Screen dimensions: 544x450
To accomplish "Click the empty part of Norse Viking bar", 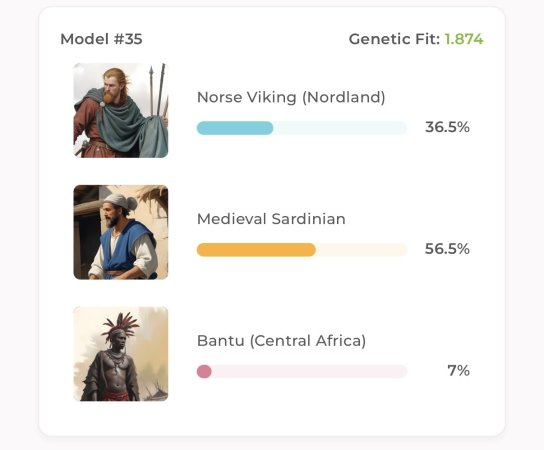I will point(340,128).
